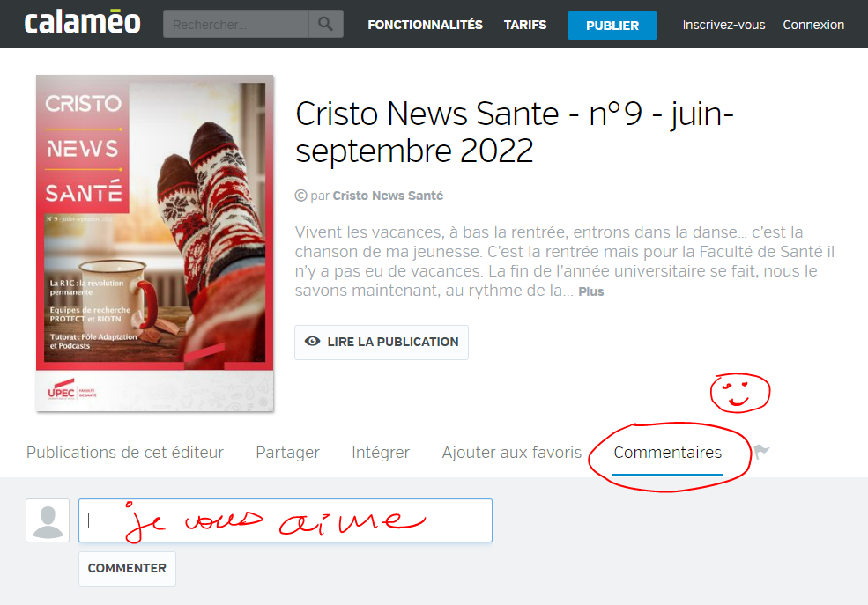Open the Inscrivez-vous link

click(x=723, y=25)
